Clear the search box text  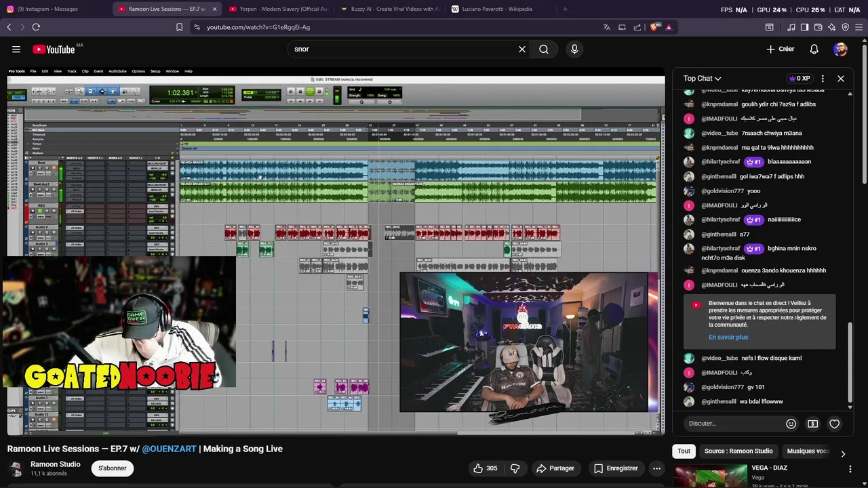pyautogui.click(x=522, y=49)
